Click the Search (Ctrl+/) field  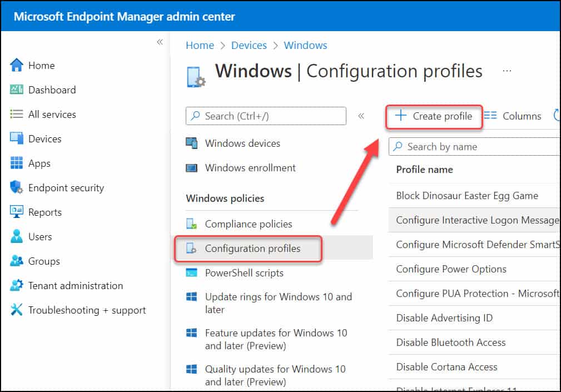pyautogui.click(x=266, y=116)
